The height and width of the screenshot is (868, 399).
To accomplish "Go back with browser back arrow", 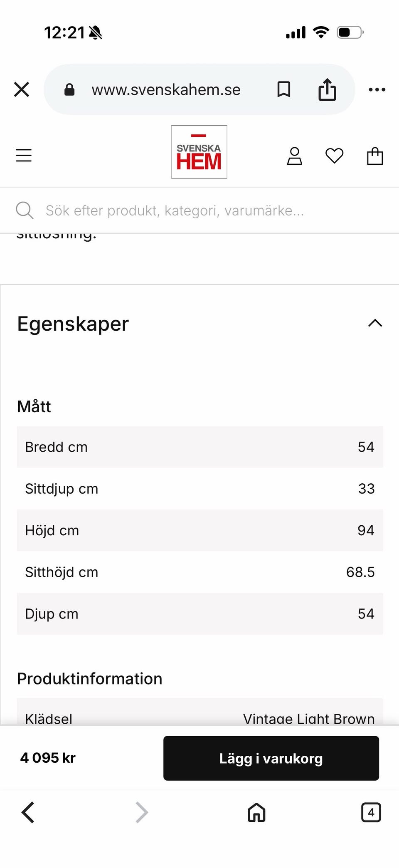I will (28, 812).
